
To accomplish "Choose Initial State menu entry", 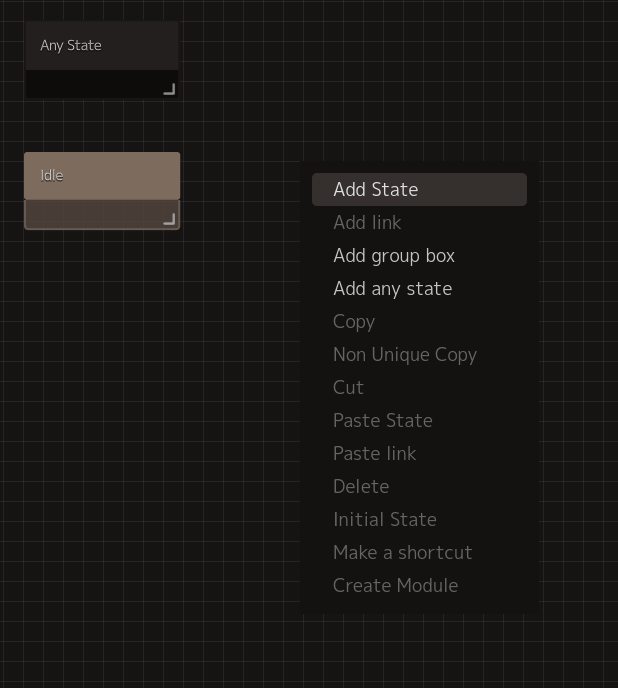I will (419, 519).
